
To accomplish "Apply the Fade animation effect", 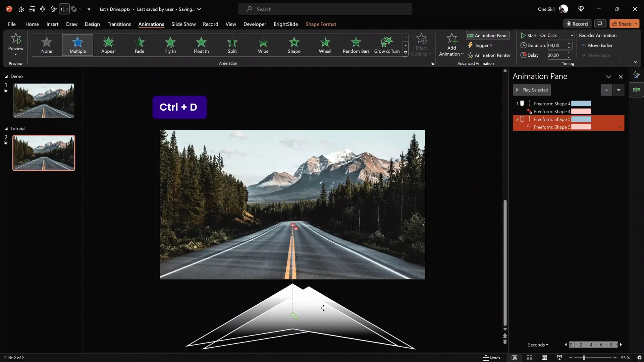I will pyautogui.click(x=140, y=45).
